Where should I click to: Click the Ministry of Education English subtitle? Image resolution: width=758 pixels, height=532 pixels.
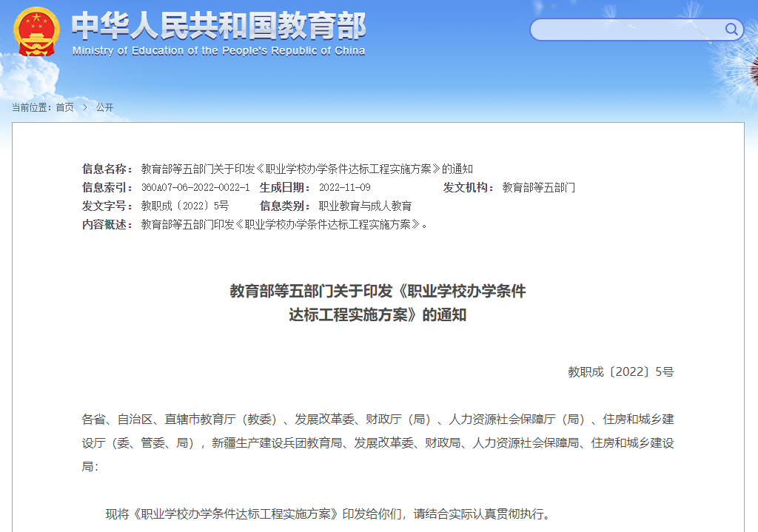pos(218,51)
